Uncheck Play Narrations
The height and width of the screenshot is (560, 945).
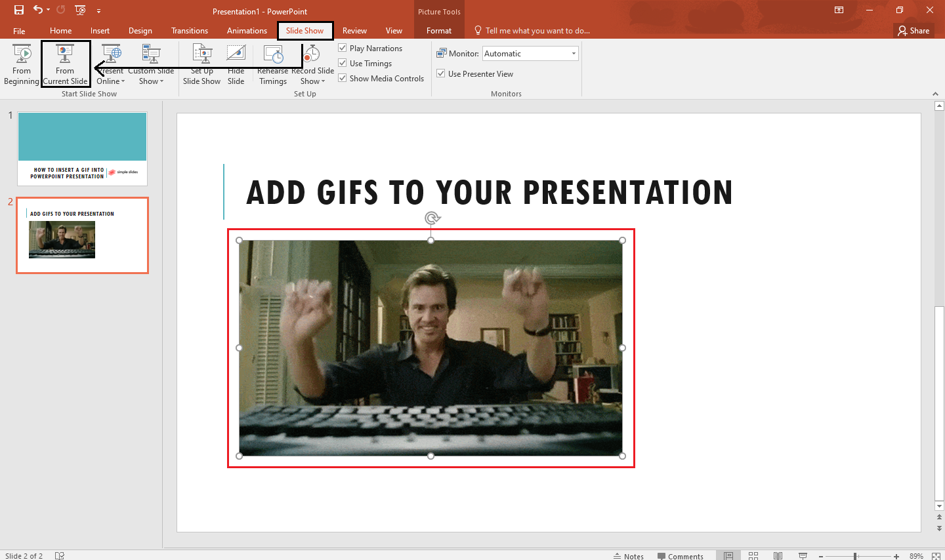tap(343, 47)
